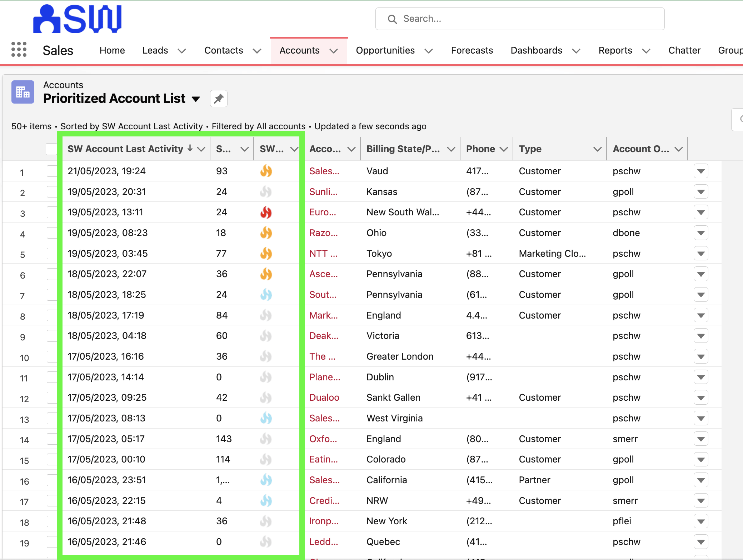The height and width of the screenshot is (560, 743).
Task: Open the Type column header dropdown
Action: (x=597, y=149)
